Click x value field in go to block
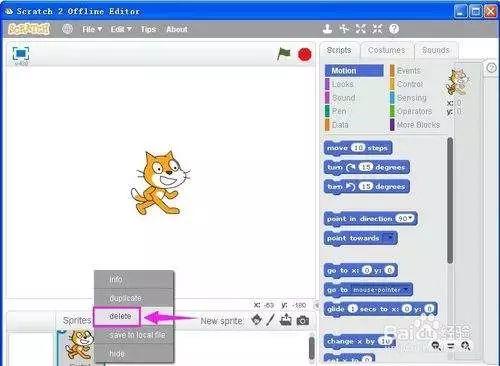The height and width of the screenshot is (366, 500). pos(366,270)
